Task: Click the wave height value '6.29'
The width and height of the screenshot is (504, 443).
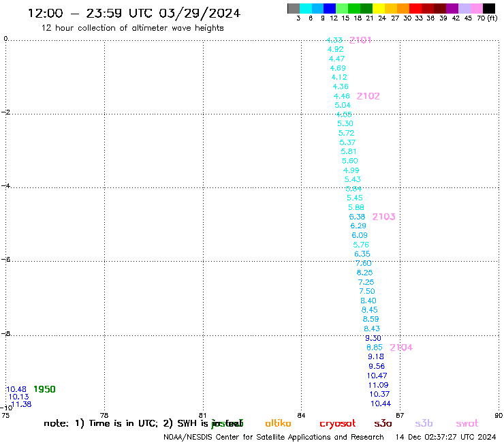Action: 358,226
